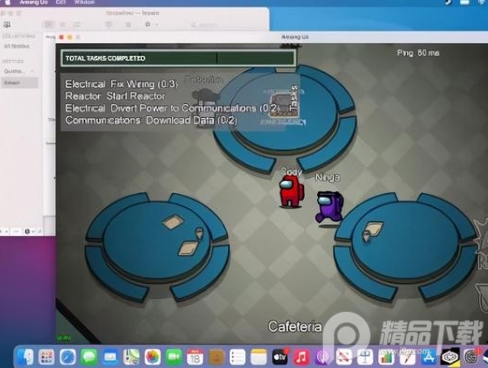Open the Apple menu

pos(7,2)
